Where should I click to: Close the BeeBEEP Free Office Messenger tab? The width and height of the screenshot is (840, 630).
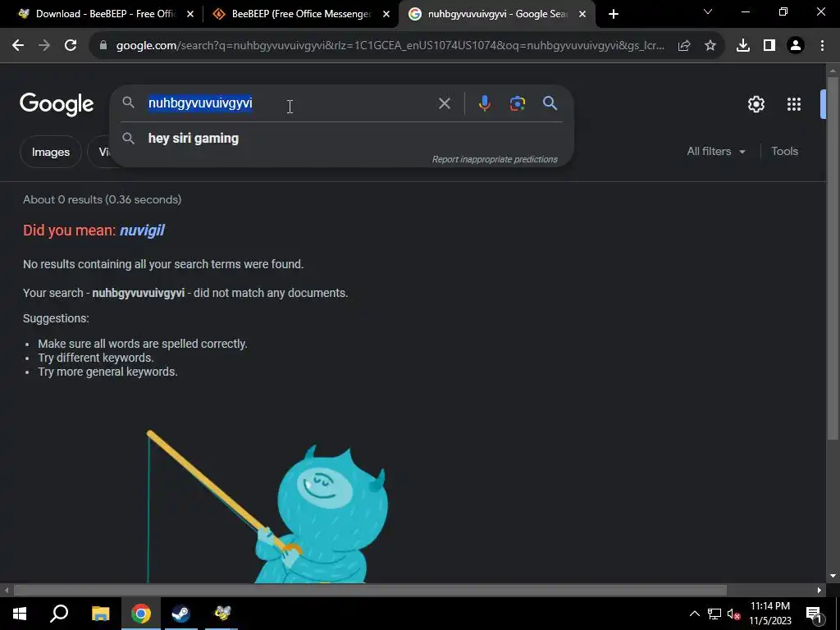tap(386, 15)
